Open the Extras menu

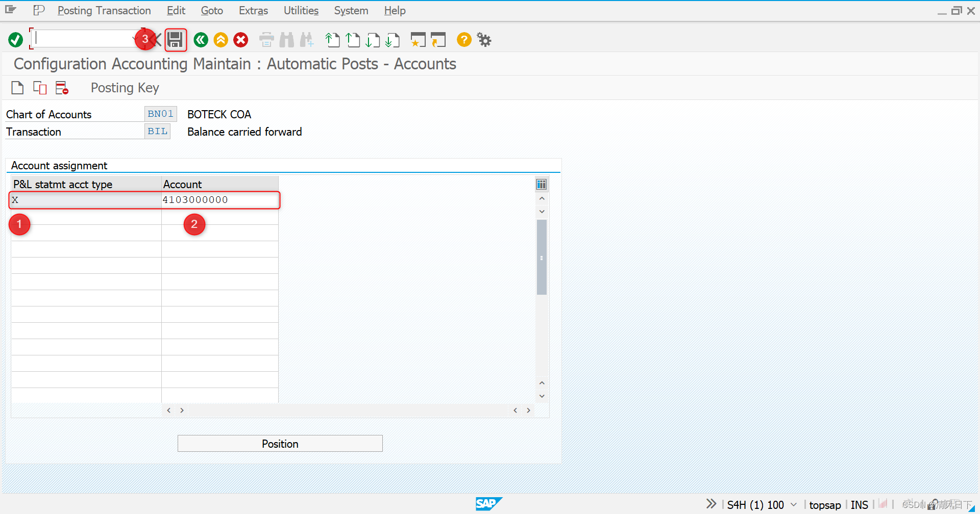coord(253,11)
